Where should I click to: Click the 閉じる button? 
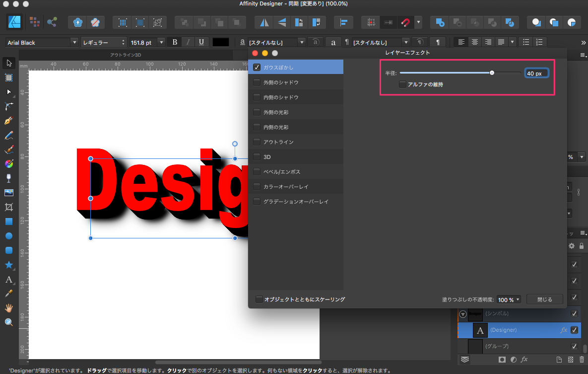coord(544,299)
